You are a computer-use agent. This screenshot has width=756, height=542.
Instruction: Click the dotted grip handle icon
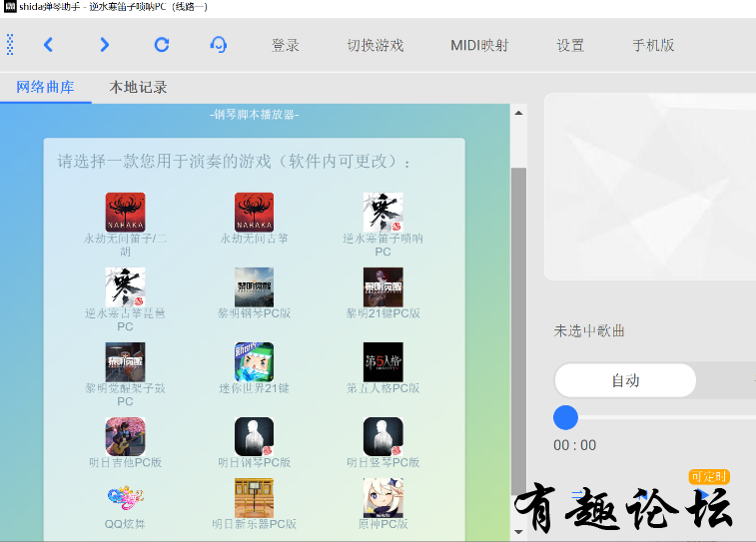pyautogui.click(x=10, y=45)
